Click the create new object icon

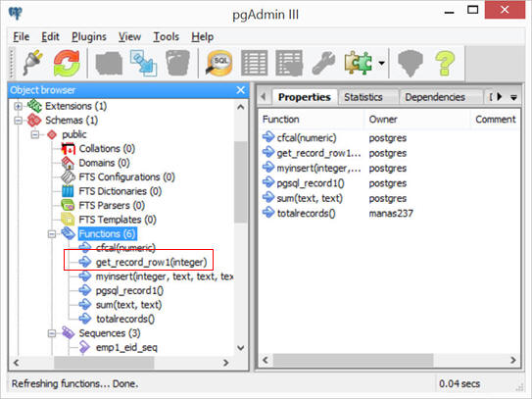143,63
